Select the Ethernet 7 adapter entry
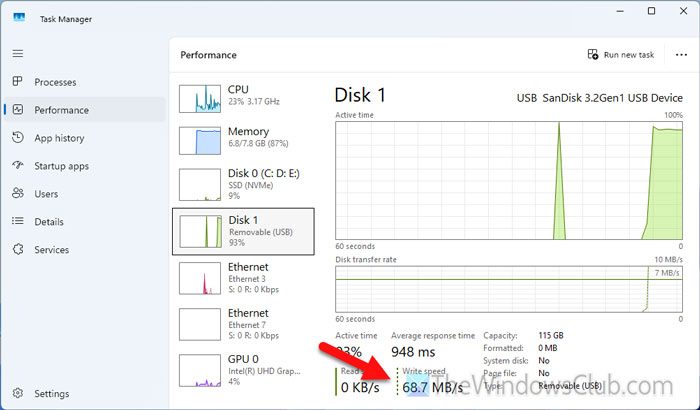 pyautogui.click(x=243, y=325)
